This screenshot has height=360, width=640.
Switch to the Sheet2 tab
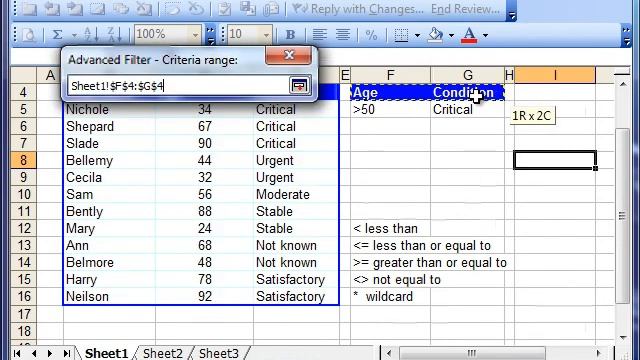163,353
